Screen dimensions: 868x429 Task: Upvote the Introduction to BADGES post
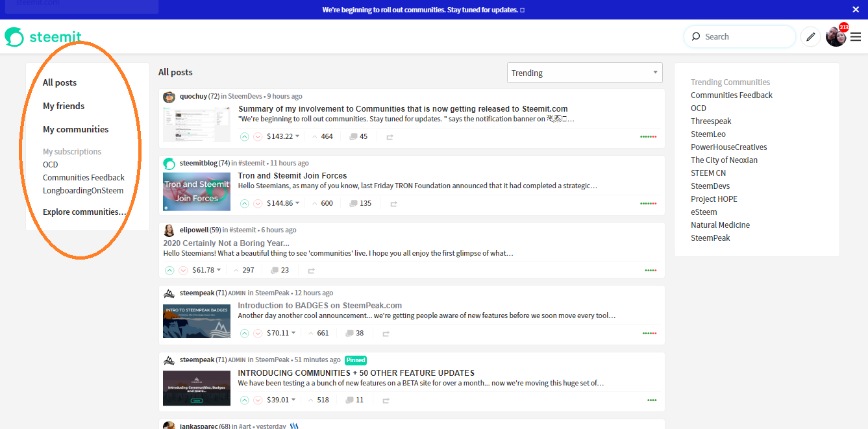tap(244, 333)
